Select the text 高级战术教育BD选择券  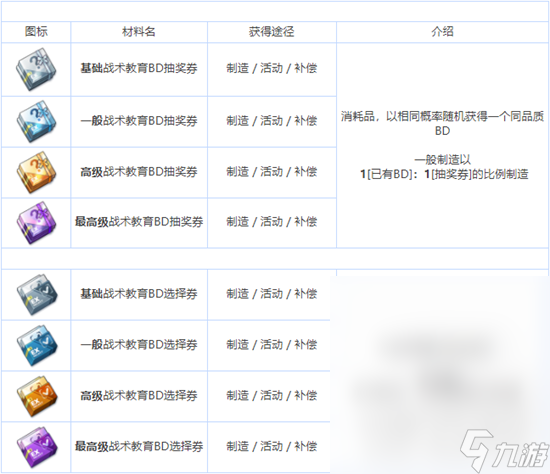139,395
